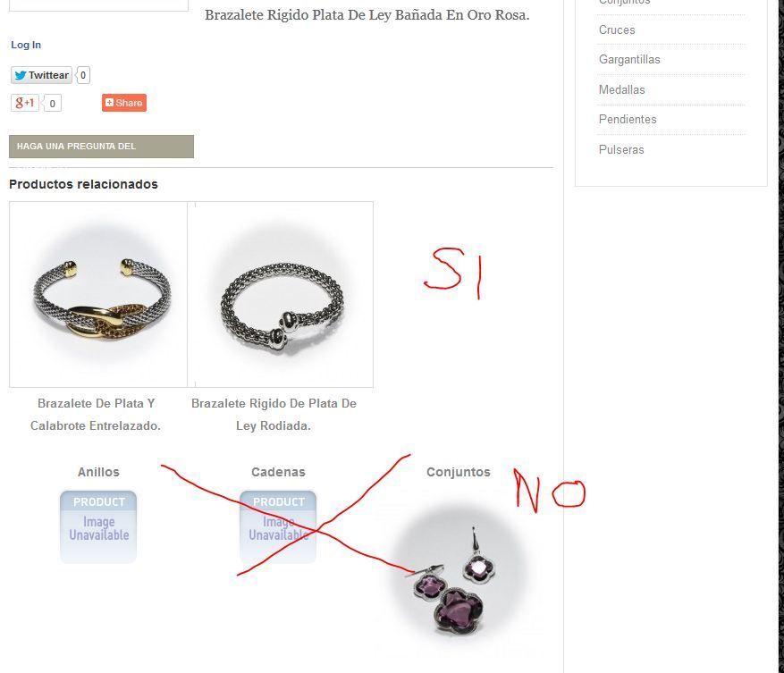Click Haga Una Pregunta Del button

[x=102, y=147]
